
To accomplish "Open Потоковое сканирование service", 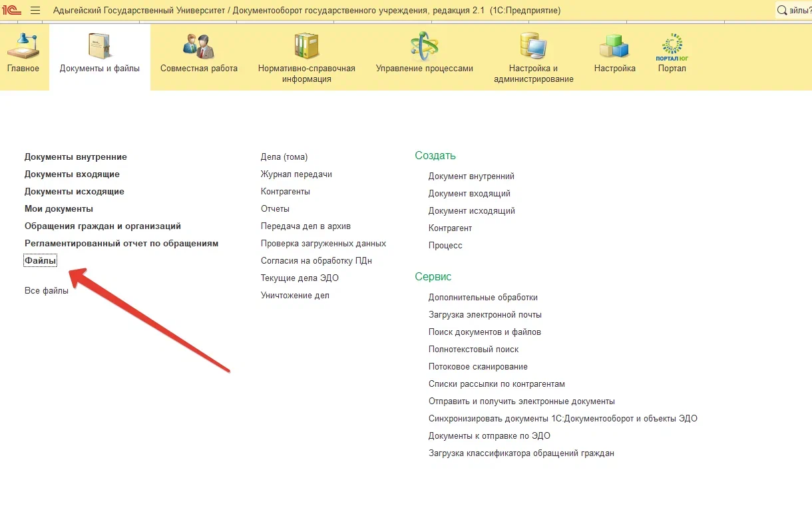I will (478, 367).
